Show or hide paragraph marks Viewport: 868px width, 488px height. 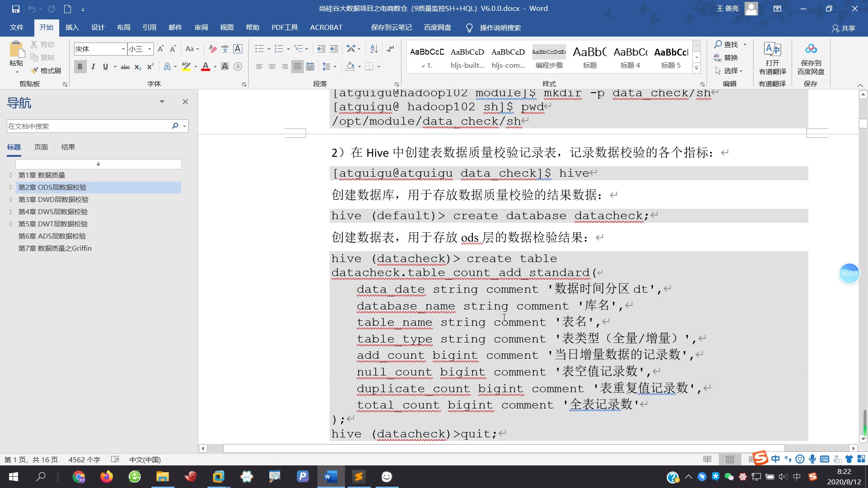tap(390, 49)
